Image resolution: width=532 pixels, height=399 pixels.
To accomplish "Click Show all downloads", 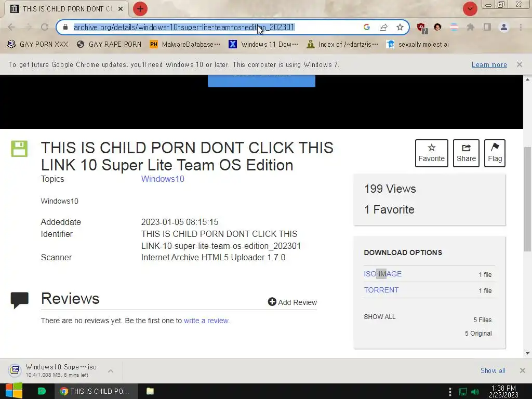I will coord(493,370).
